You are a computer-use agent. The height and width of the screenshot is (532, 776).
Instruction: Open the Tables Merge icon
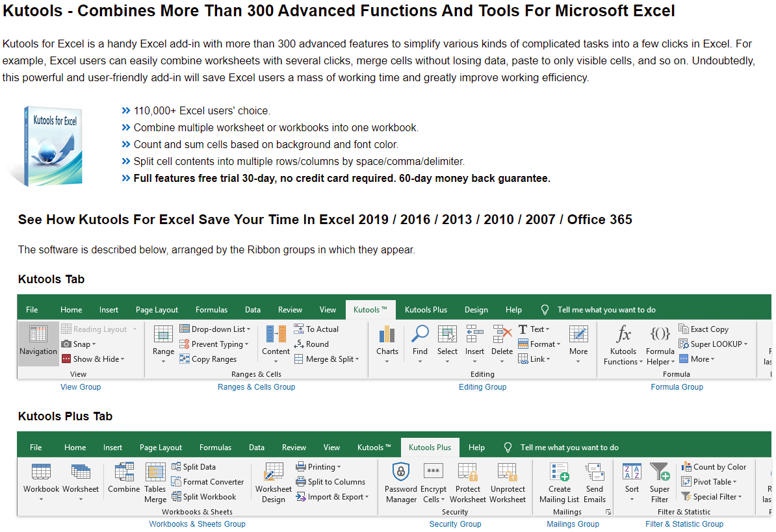click(155, 472)
